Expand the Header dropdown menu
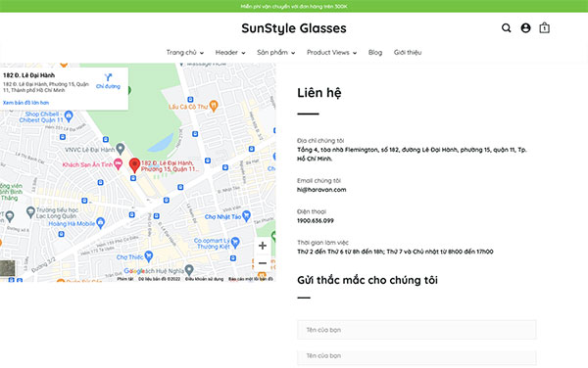Screen dimensions: 588x368 (230, 53)
